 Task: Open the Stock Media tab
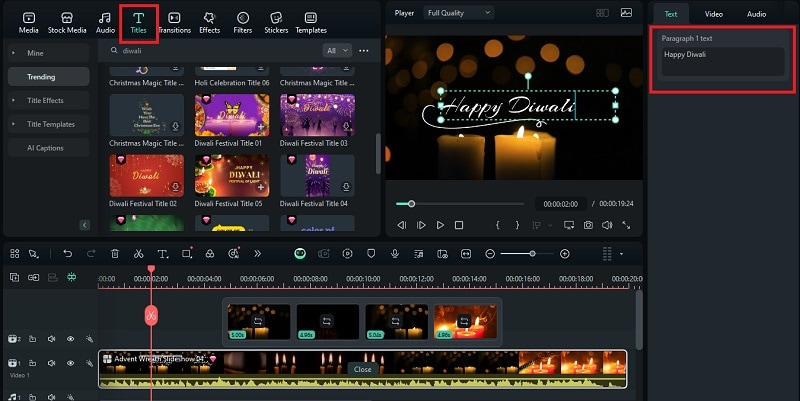click(x=67, y=23)
